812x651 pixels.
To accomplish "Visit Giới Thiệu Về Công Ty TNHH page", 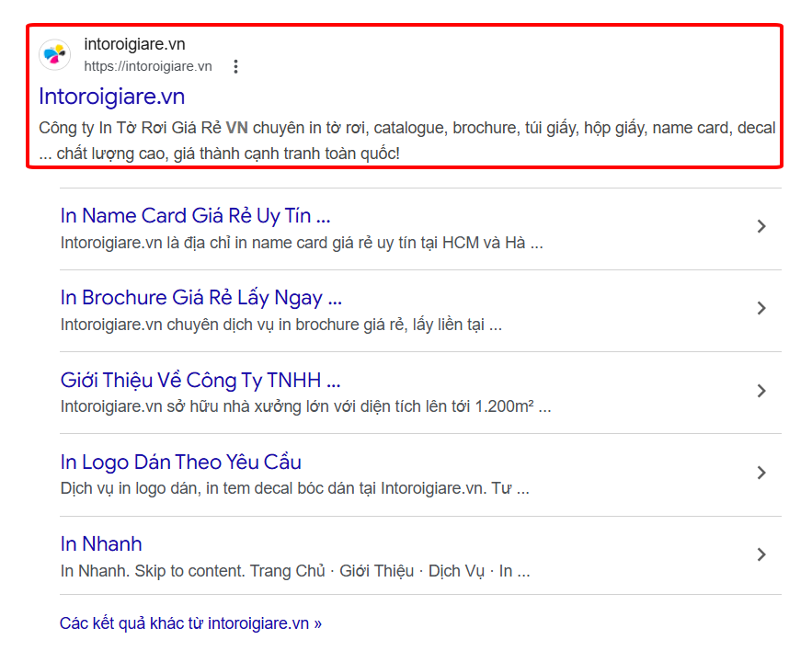I will [200, 380].
